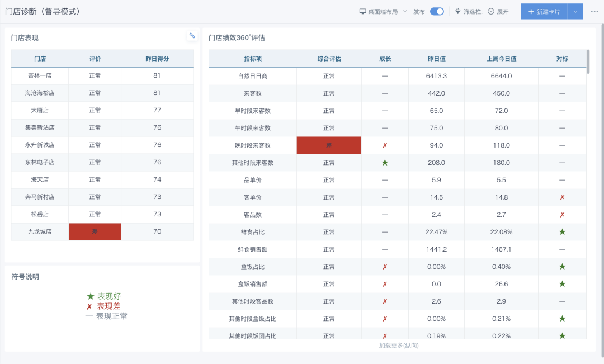Select the 昨日得分 column header
The image size is (604, 364).
157,58
